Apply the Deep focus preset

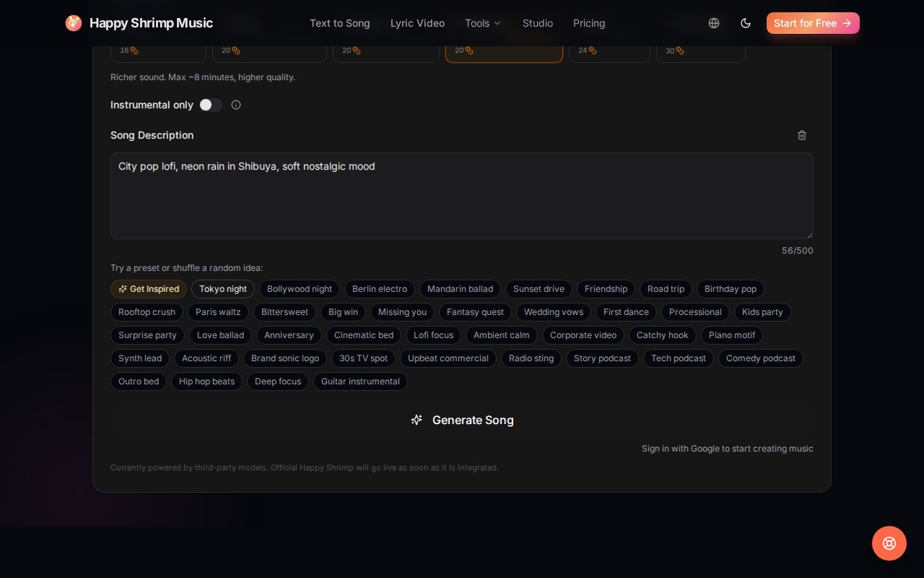tap(278, 381)
